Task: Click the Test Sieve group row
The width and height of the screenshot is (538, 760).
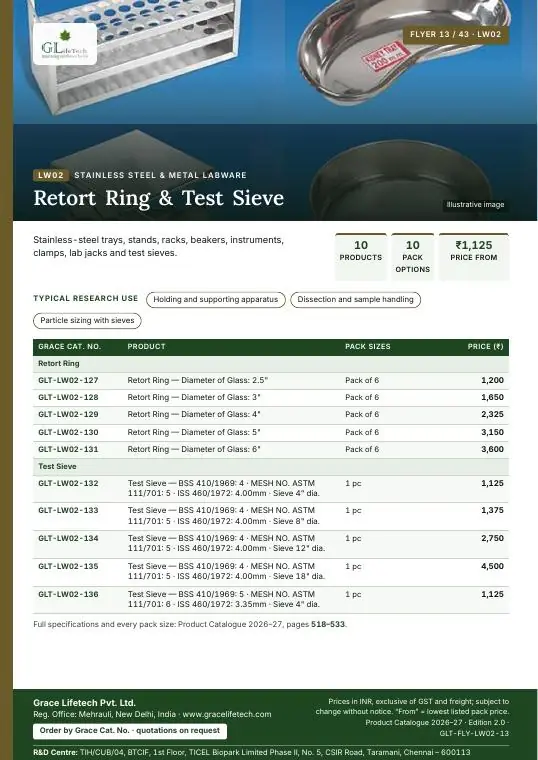Action: click(271, 466)
